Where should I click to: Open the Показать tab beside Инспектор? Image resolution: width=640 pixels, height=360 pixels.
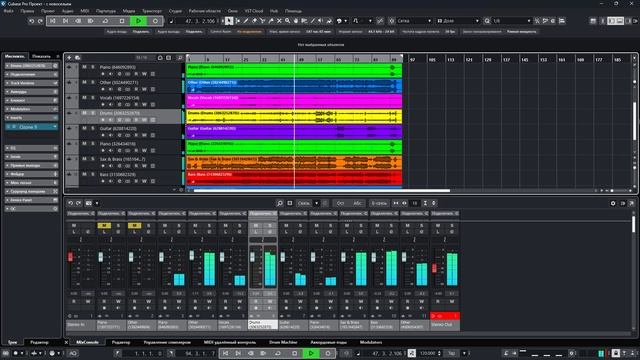tap(41, 56)
